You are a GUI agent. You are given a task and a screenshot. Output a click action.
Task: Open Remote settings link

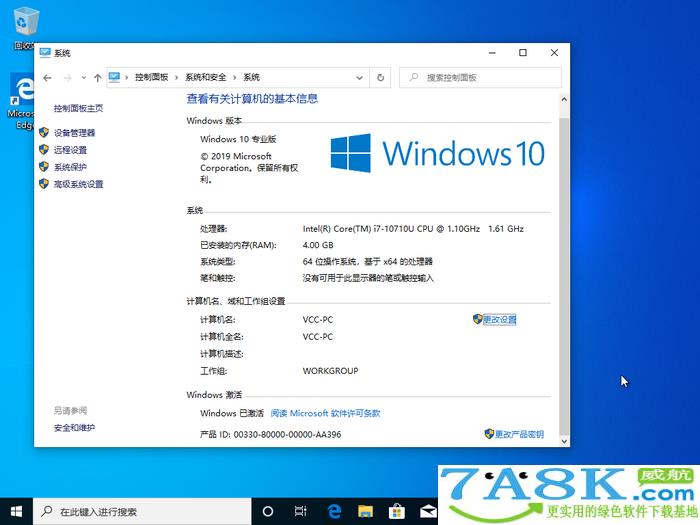click(70, 150)
